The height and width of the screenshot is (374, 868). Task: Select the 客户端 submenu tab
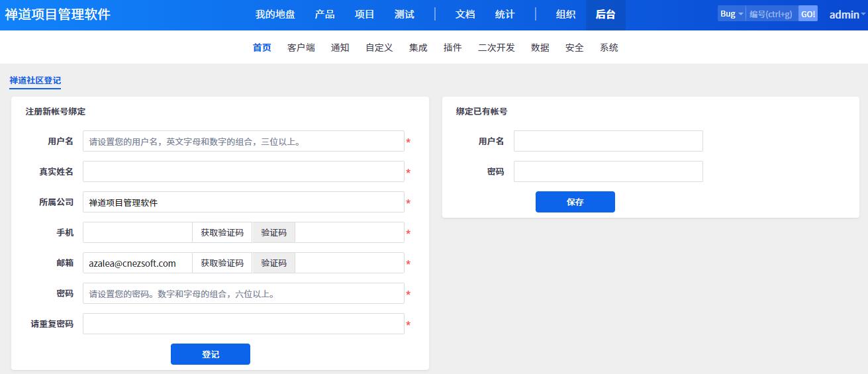coord(301,48)
